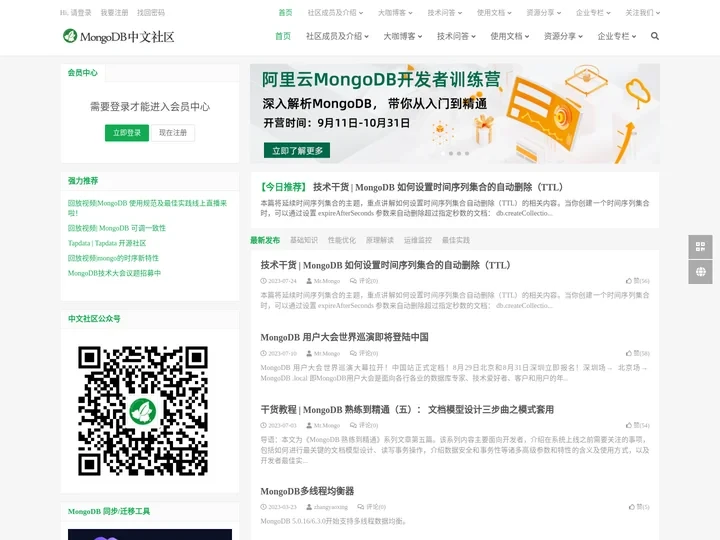Open comments 评论(0) under the TTL article

[x=364, y=281]
